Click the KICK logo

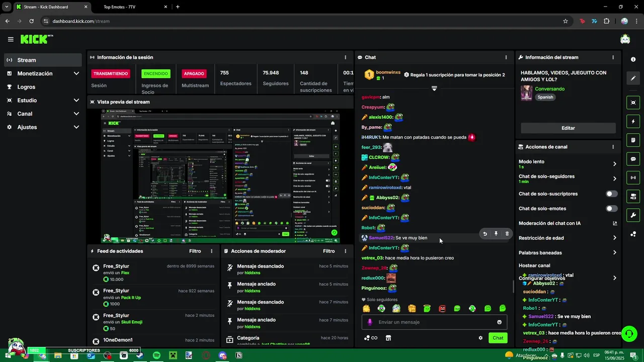(37, 39)
